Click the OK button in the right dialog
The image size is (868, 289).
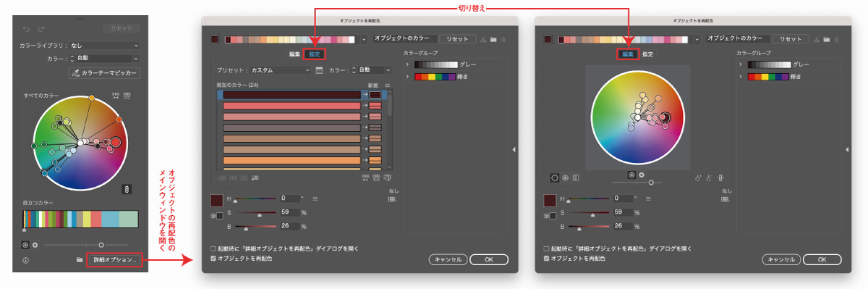(x=822, y=259)
